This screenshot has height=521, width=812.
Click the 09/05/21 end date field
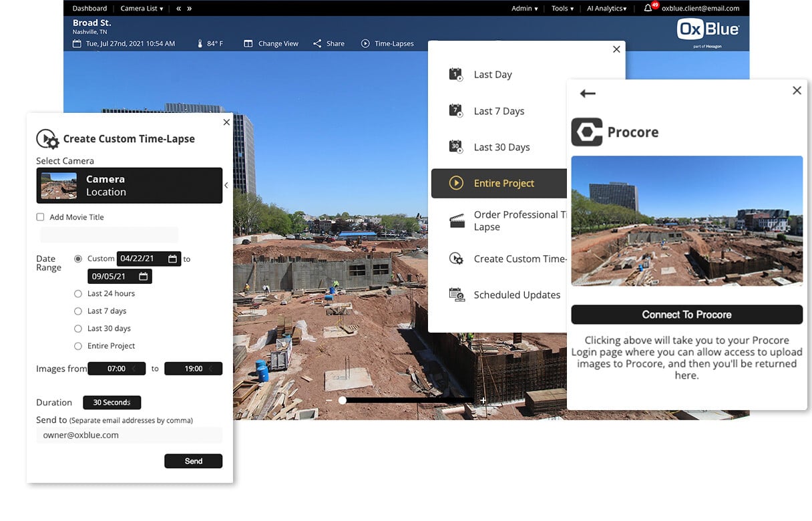pos(120,276)
